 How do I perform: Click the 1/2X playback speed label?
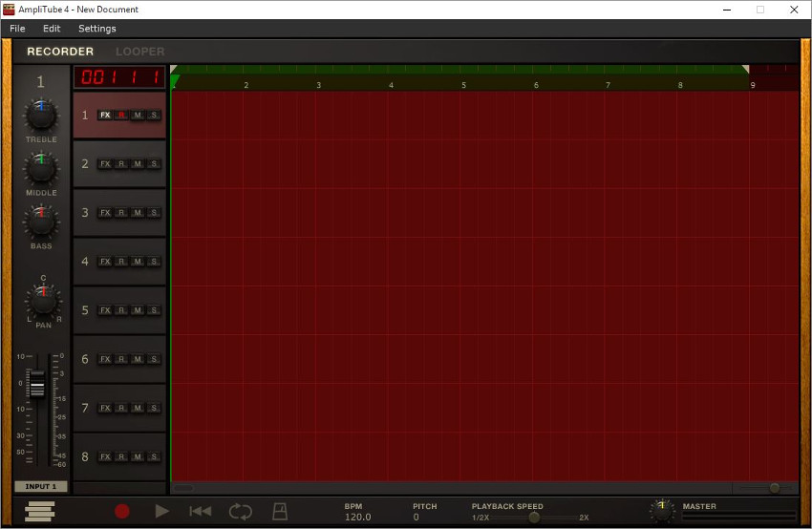coord(481,518)
